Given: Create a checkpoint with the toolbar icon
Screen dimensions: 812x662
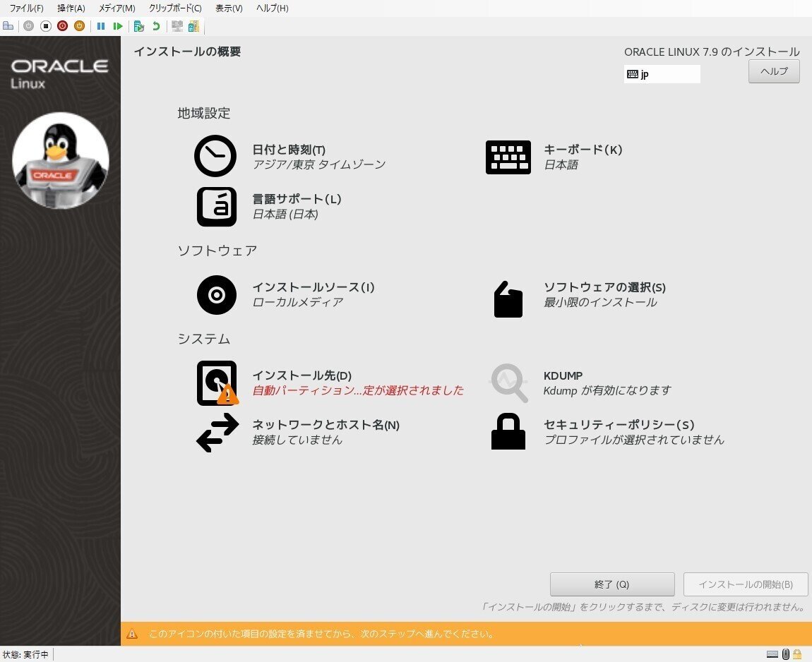Looking at the screenshot, I should pos(139,26).
